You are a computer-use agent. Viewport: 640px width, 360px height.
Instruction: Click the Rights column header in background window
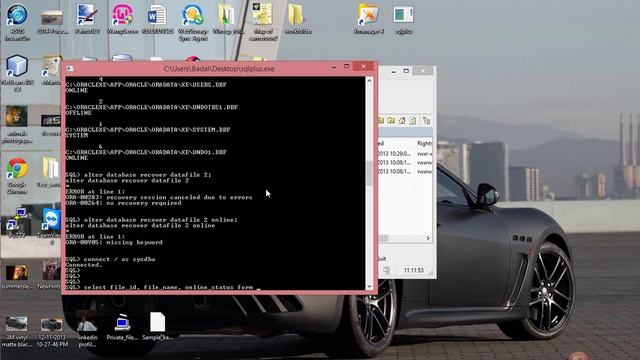[424, 143]
